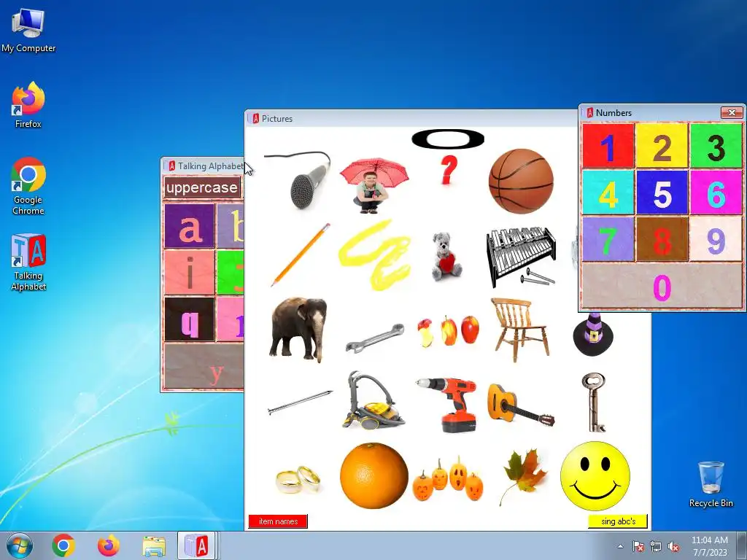This screenshot has height=560, width=747.
Task: Click the black letter O at top
Action: point(448,139)
